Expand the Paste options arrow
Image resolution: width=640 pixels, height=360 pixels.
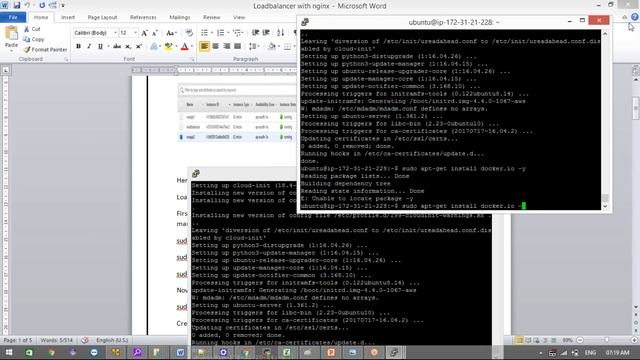coord(11,50)
